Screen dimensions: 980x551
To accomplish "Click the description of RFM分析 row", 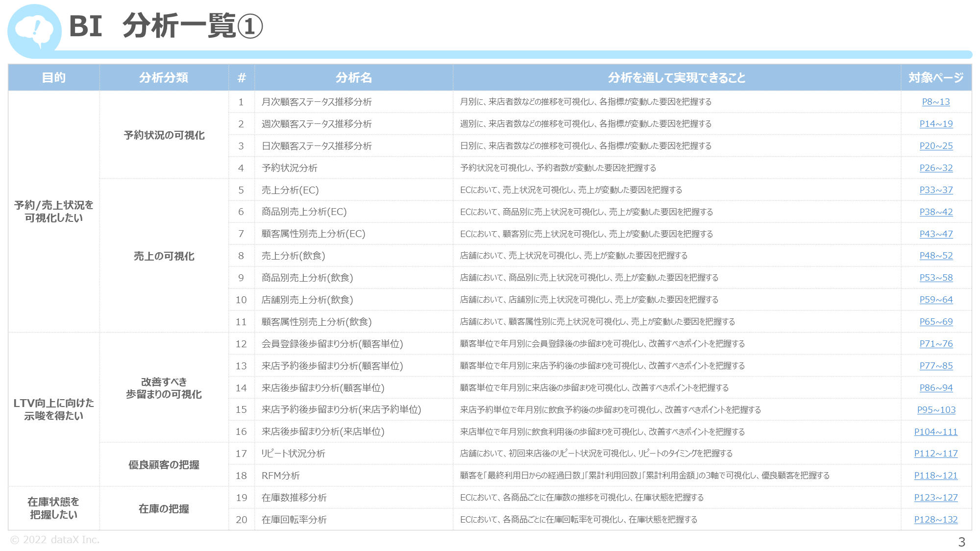I will point(645,476).
